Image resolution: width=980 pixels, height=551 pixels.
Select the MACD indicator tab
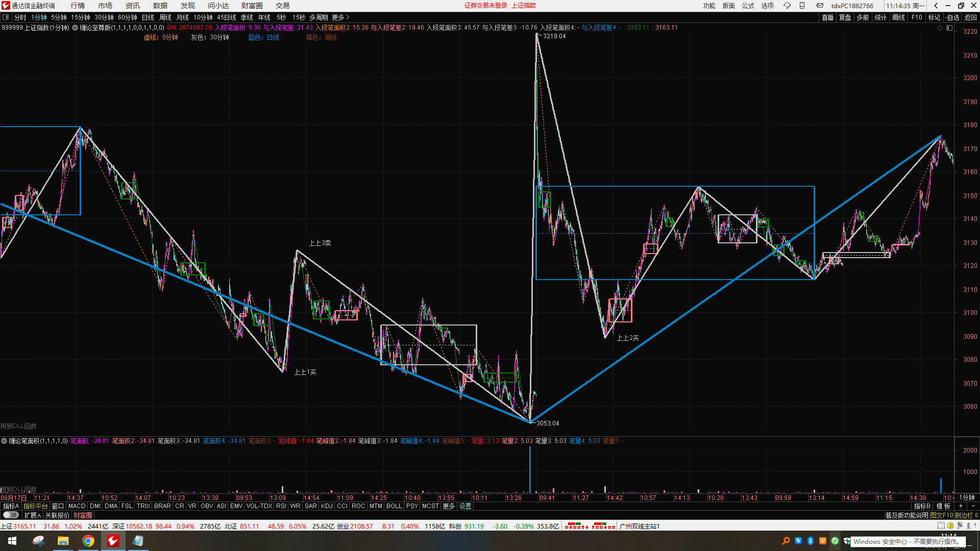point(77,506)
